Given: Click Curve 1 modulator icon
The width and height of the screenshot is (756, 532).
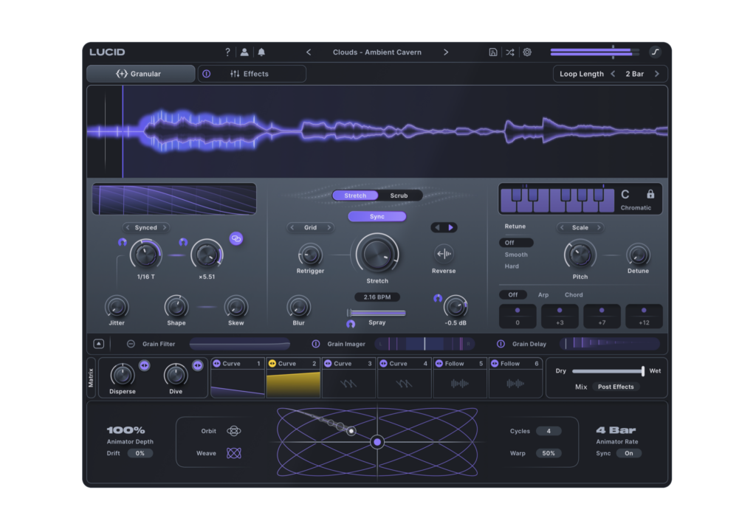Looking at the screenshot, I should (x=217, y=364).
